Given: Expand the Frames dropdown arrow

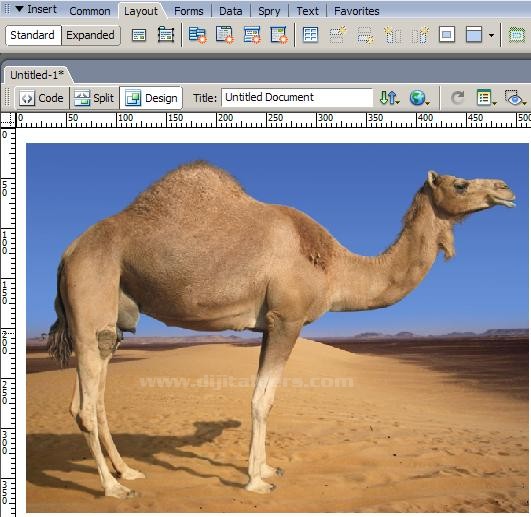Looking at the screenshot, I should click(491, 35).
